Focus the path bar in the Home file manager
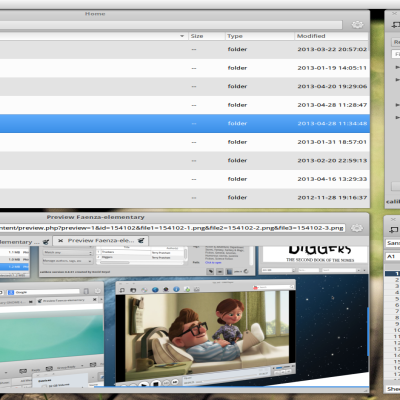 [171, 25]
